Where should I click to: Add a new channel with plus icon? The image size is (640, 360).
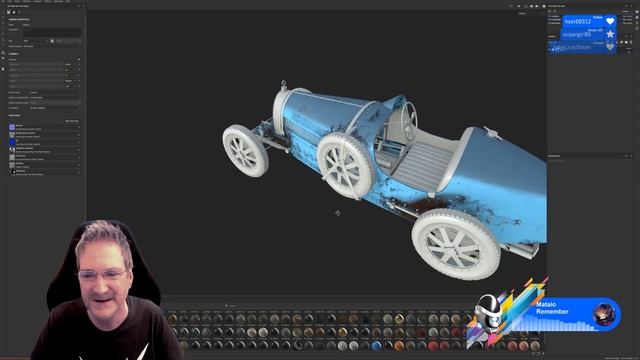79,59
